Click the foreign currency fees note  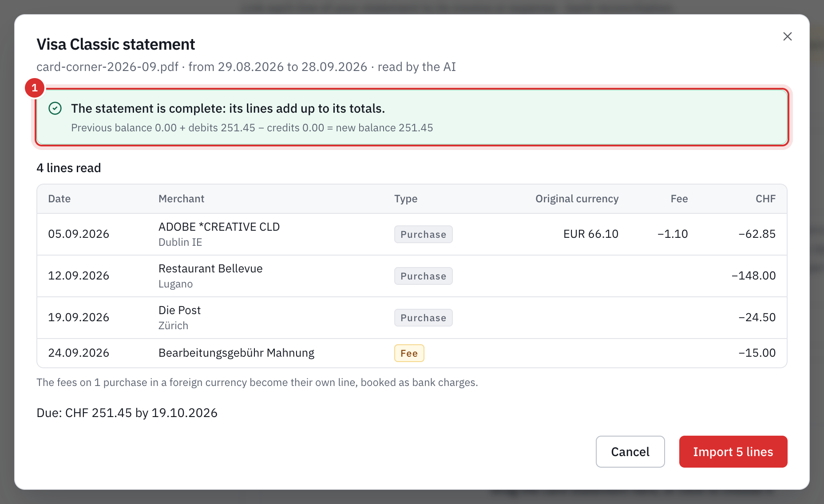tap(257, 382)
